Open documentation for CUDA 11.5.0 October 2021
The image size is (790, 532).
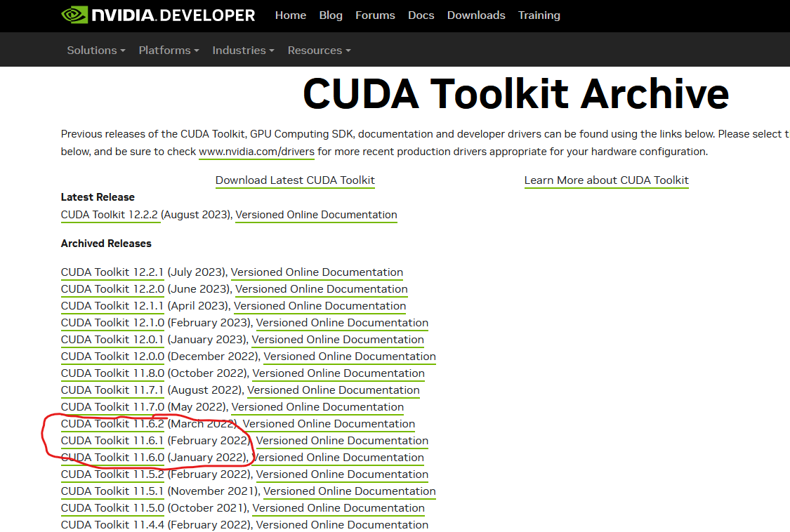click(338, 508)
